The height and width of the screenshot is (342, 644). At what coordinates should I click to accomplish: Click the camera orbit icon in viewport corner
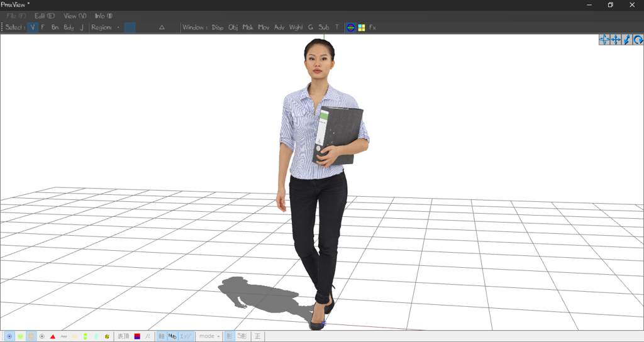(604, 40)
